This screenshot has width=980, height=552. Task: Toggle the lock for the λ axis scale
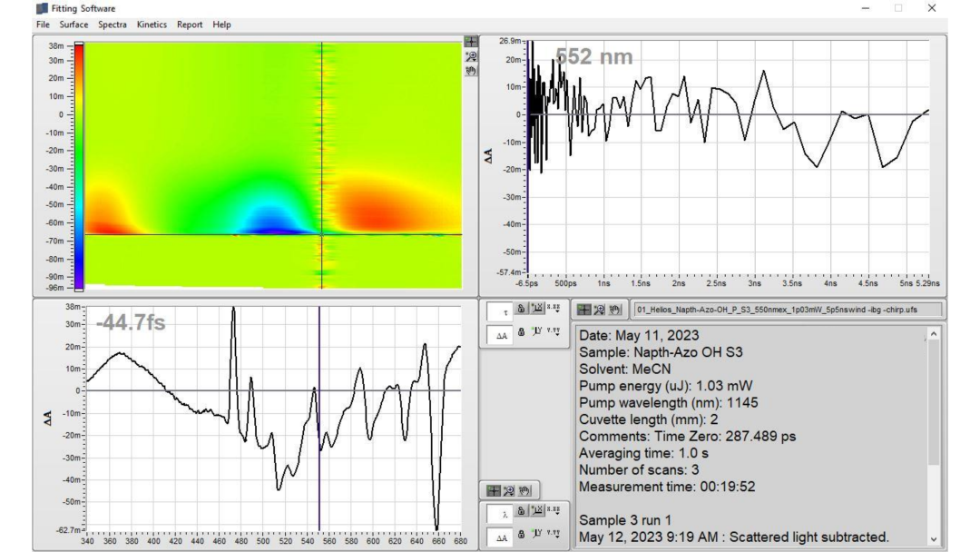pyautogui.click(x=521, y=511)
